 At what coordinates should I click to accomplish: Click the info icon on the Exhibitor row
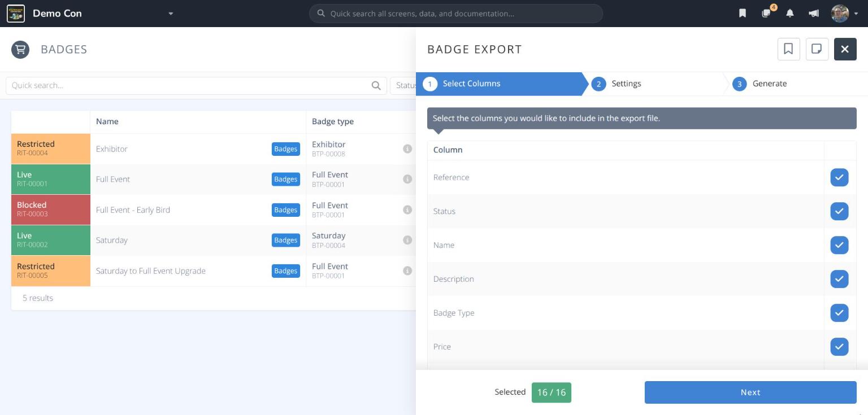point(407,148)
